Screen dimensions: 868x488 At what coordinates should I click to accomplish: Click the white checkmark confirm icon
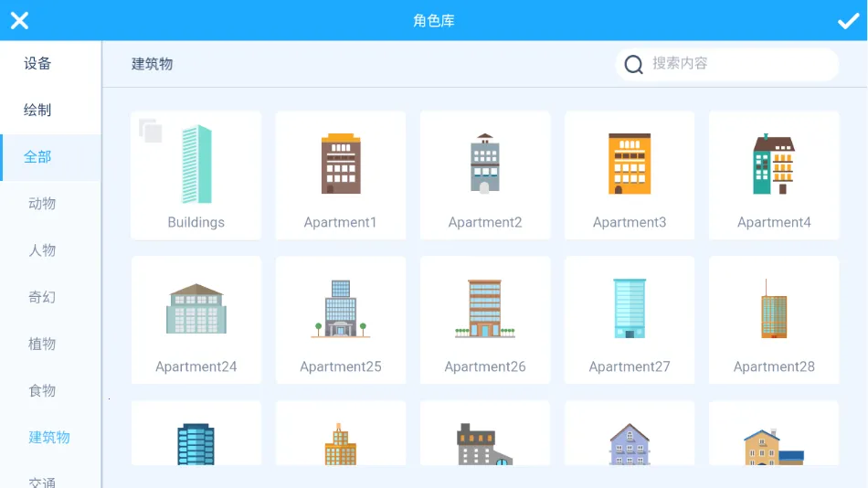pyautogui.click(x=848, y=21)
